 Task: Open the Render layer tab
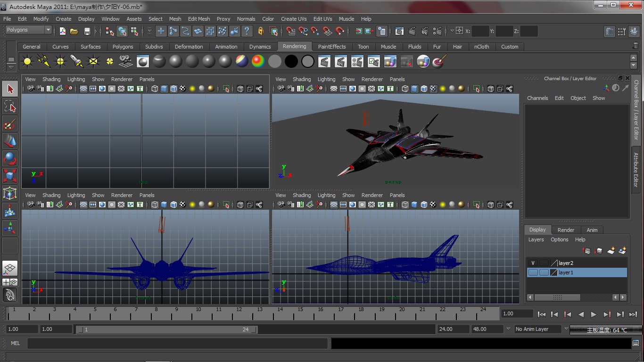pos(566,230)
